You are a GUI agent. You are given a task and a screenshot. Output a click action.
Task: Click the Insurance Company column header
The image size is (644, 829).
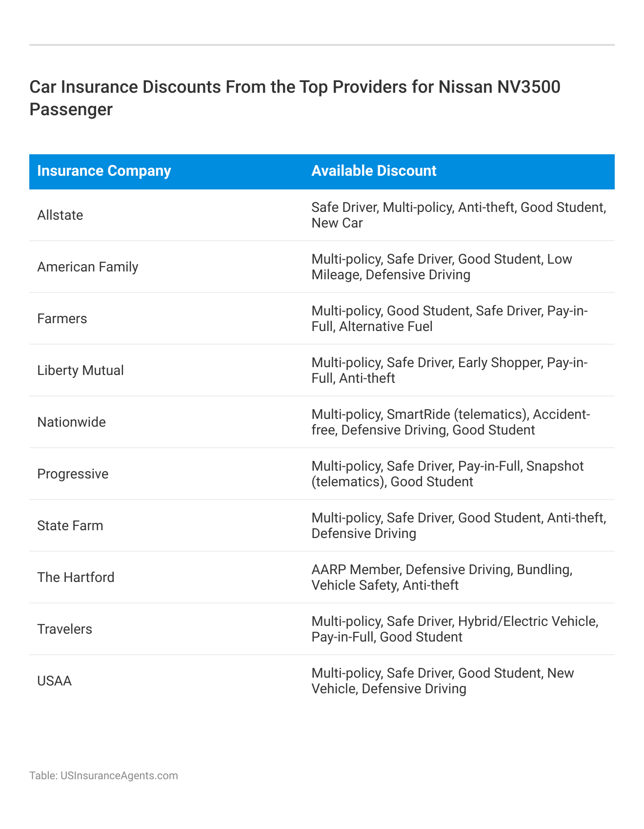coord(104,171)
